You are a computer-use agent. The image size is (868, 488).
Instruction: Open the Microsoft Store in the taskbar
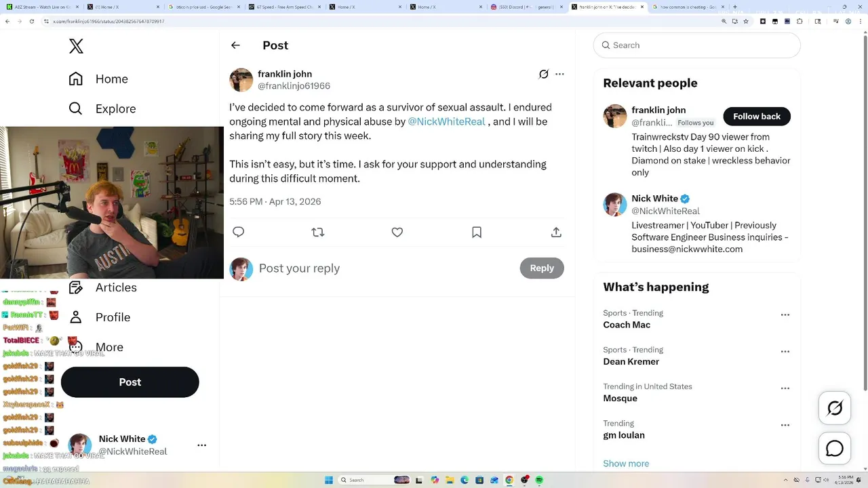pos(479,480)
